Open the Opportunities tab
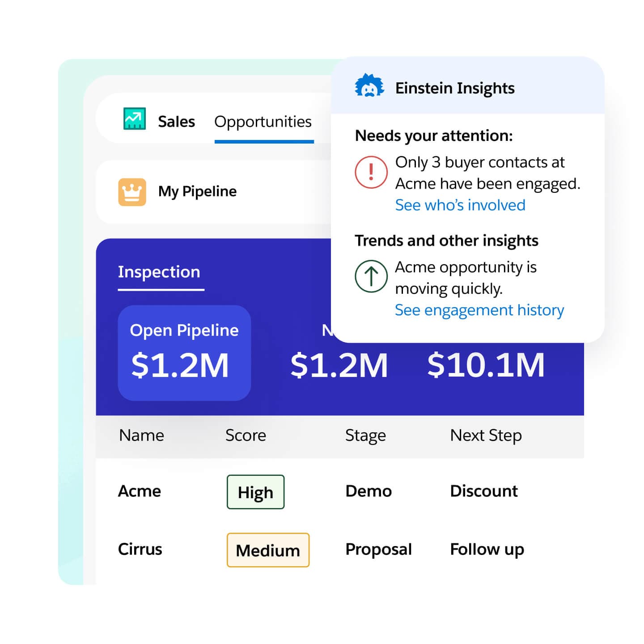This screenshot has width=644, height=644. pyautogui.click(x=263, y=122)
